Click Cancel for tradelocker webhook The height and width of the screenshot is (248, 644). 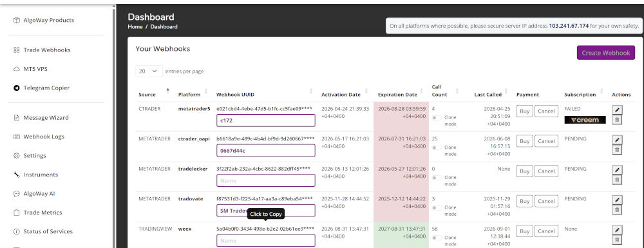click(x=546, y=171)
